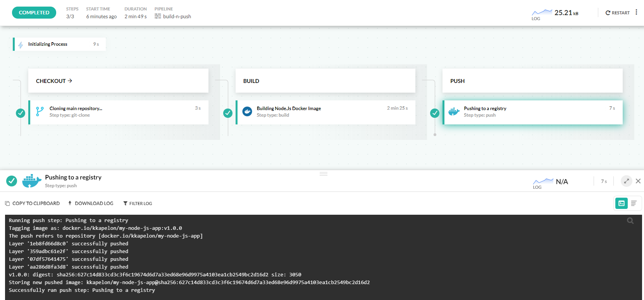Image resolution: width=644 pixels, height=300 pixels.
Task: Close the step log panel
Action: (x=638, y=181)
